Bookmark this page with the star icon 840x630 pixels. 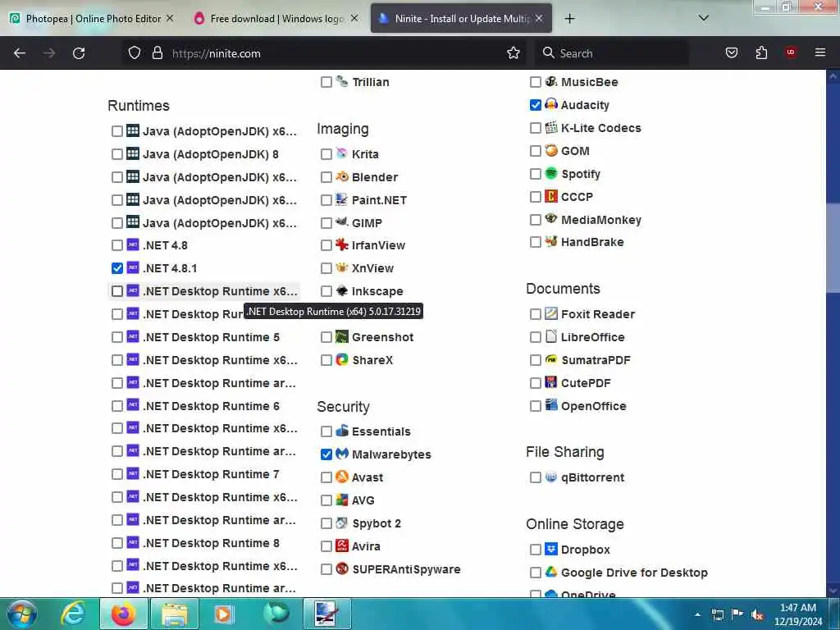click(x=514, y=53)
